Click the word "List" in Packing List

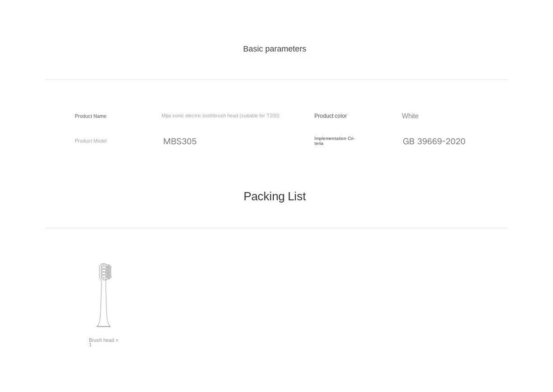click(297, 196)
